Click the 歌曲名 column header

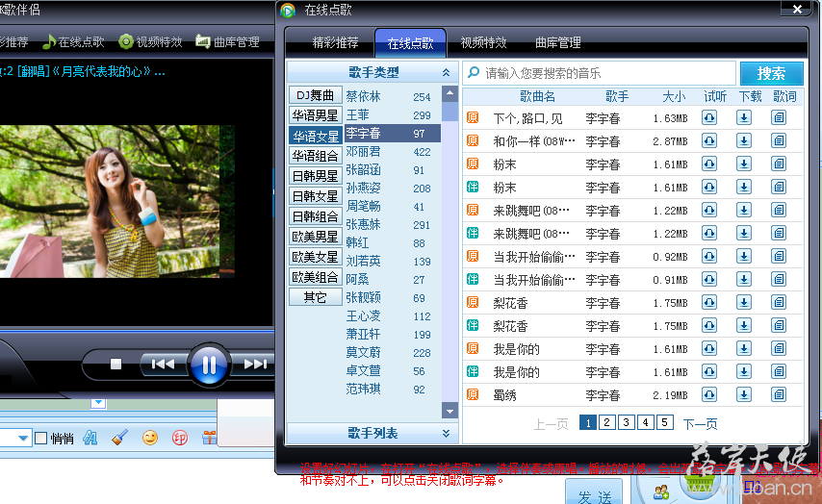click(537, 96)
